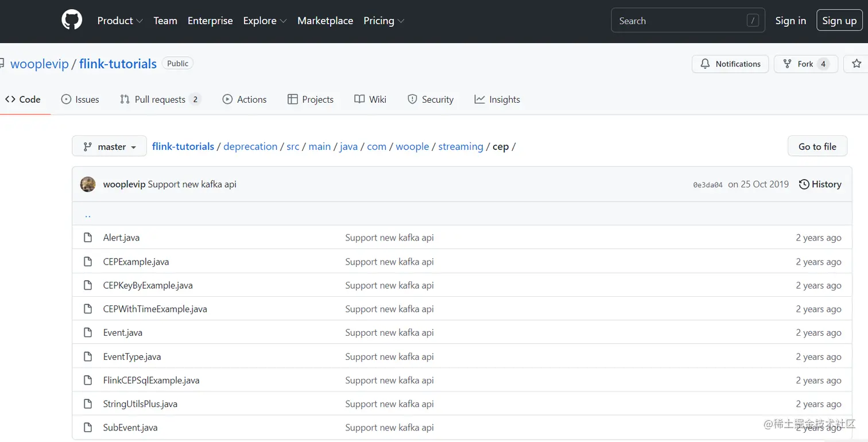
Task: Open the master branch selector
Action: click(x=109, y=146)
